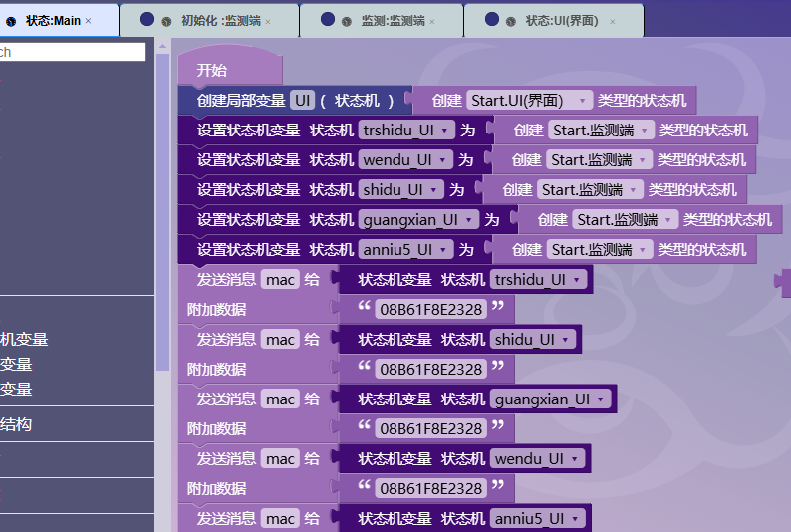791x532 pixels.
Task: Click the blue dot icon on 初始化:监测端 tab
Action: 147,19
